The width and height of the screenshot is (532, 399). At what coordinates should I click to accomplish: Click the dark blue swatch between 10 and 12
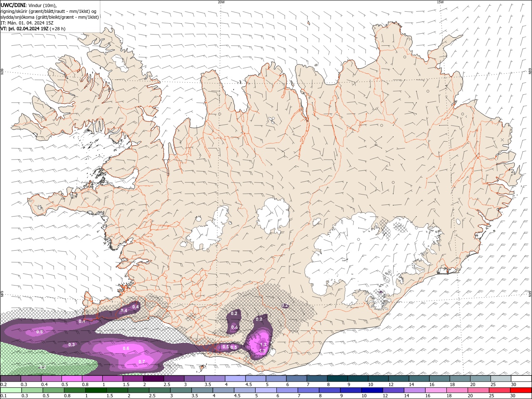(372, 390)
